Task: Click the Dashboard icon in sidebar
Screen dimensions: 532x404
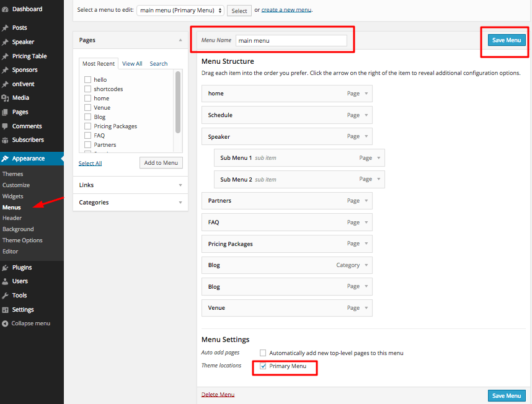Action: coord(6,9)
